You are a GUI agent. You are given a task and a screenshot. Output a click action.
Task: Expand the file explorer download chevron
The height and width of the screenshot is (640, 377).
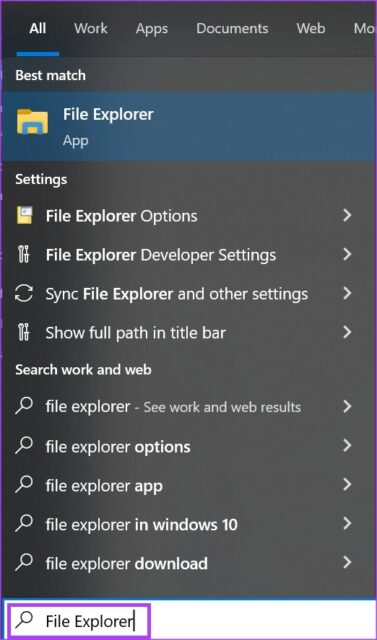[347, 562]
